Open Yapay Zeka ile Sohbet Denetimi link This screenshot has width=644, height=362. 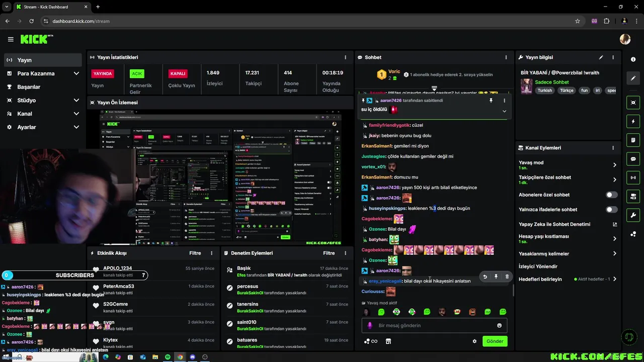568,224
